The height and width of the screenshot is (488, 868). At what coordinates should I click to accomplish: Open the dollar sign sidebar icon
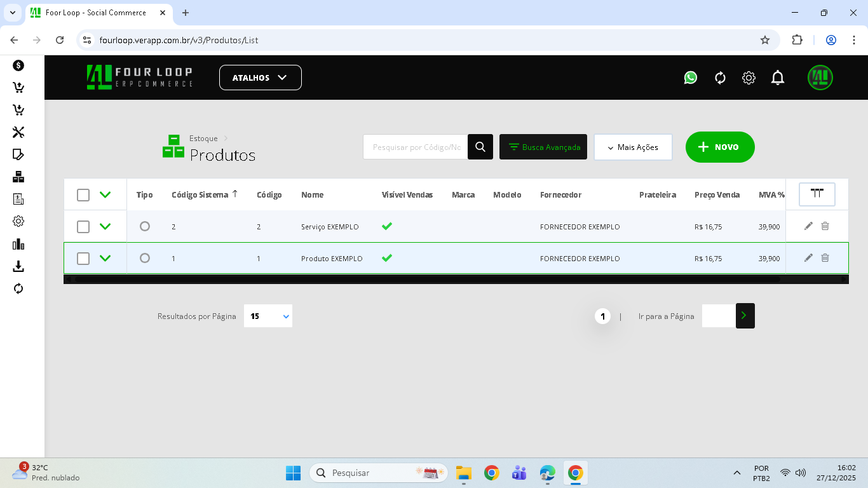point(18,65)
